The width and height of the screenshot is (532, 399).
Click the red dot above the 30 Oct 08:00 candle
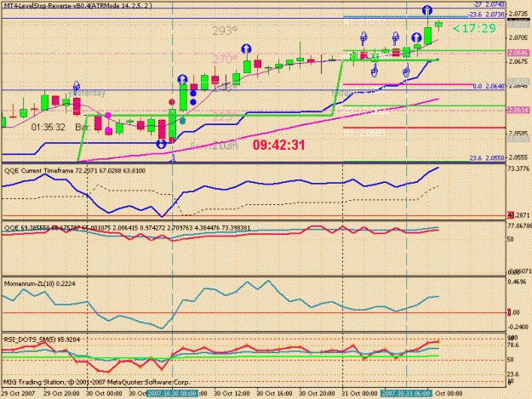coord(172,102)
